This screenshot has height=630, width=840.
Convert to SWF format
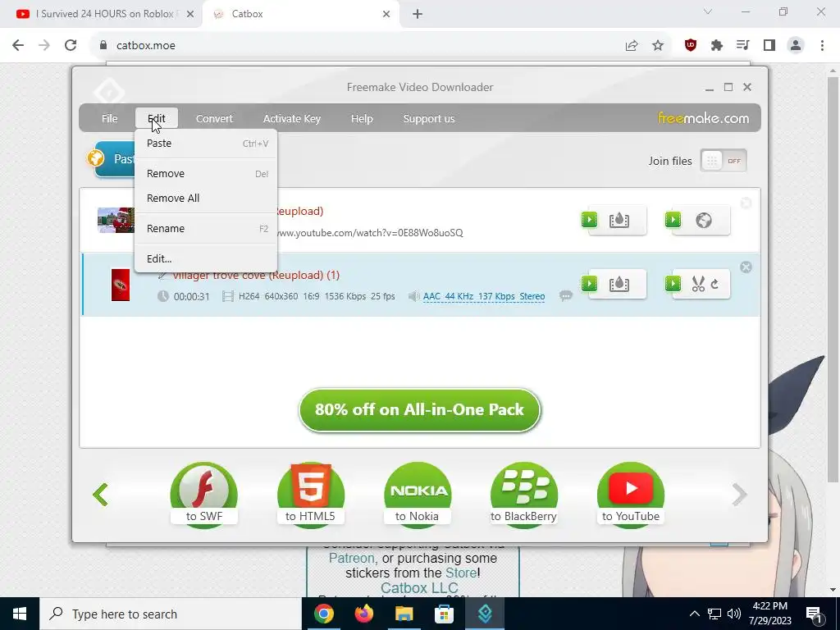pos(203,495)
